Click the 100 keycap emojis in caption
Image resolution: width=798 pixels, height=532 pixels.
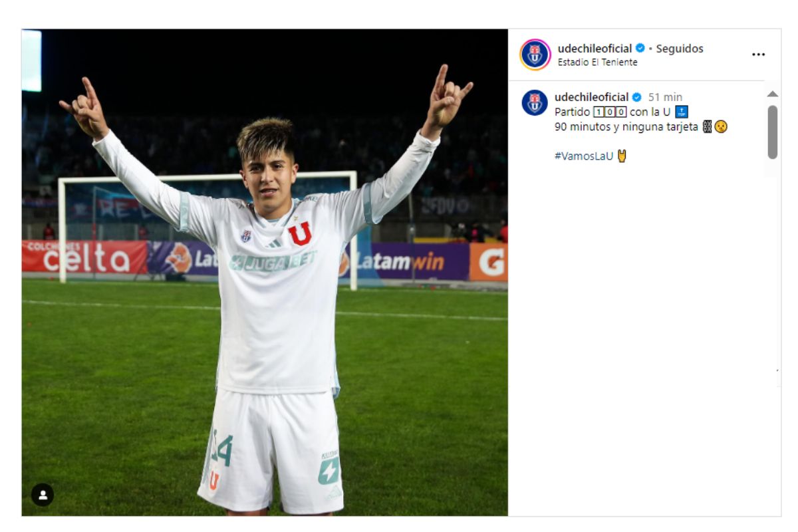[x=610, y=112]
